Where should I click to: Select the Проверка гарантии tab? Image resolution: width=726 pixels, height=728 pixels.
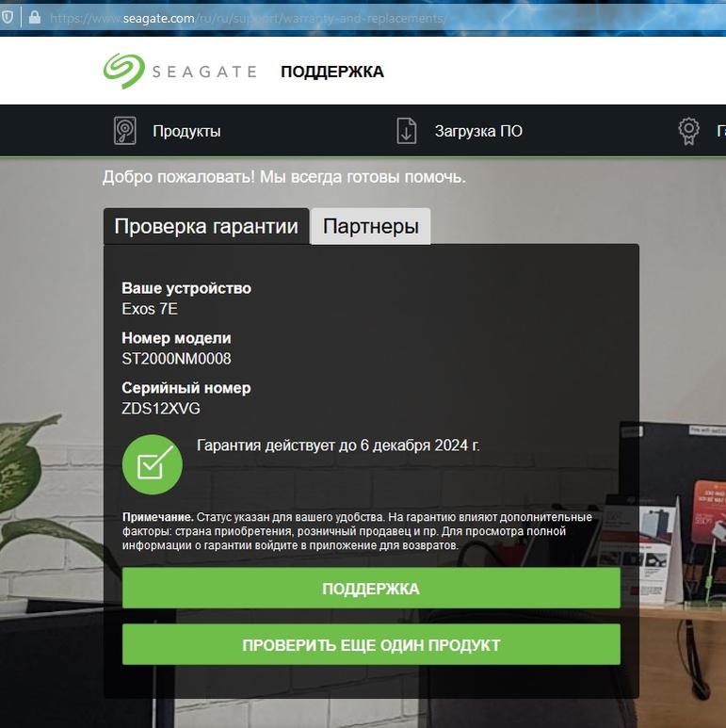206,226
